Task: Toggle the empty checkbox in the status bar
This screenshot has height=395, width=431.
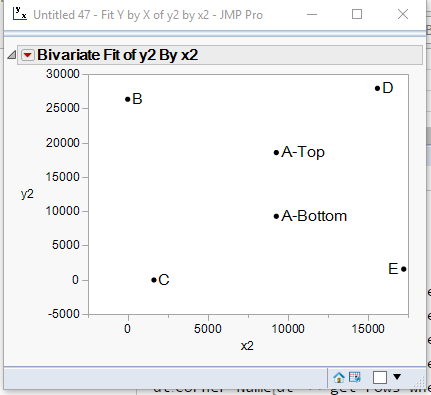Action: pos(380,378)
